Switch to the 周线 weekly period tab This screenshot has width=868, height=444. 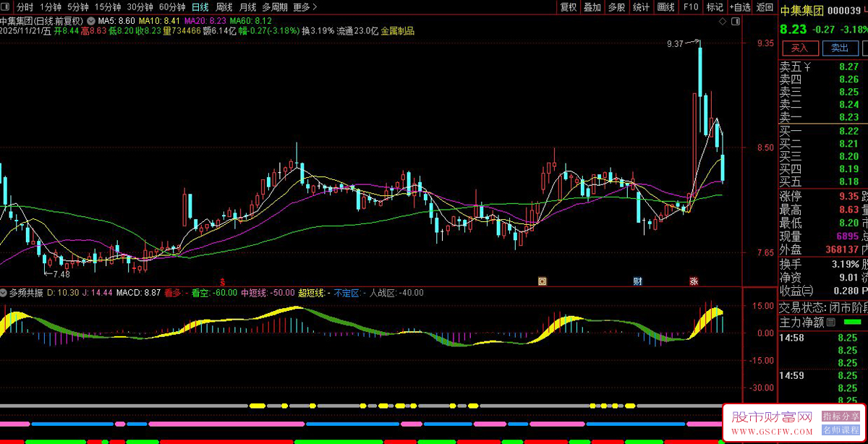[x=224, y=7]
